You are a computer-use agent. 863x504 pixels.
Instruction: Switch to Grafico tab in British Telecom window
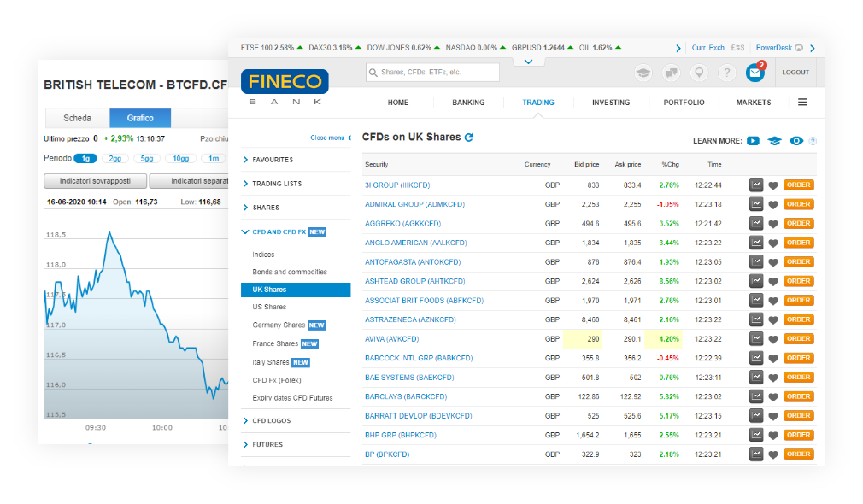click(140, 118)
